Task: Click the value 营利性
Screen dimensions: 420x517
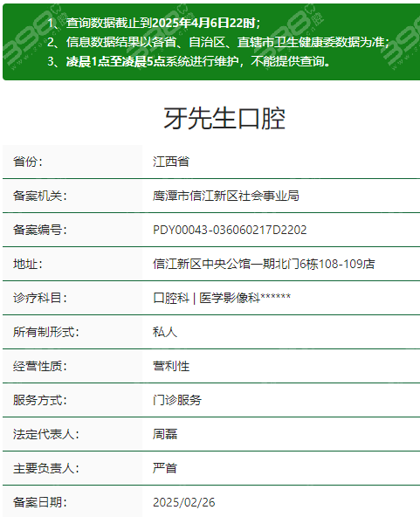Action: coord(171,366)
